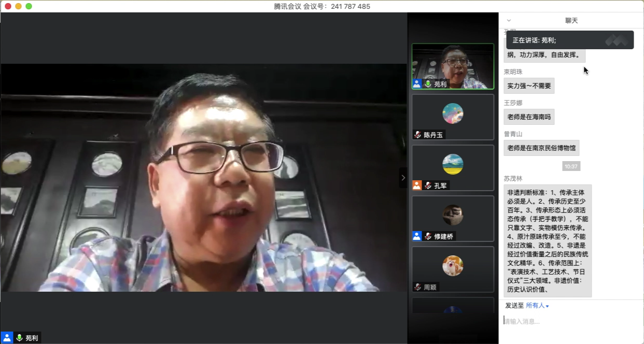Select the chat message '老师是在海南吗'
The width and height of the screenshot is (644, 344).
528,117
